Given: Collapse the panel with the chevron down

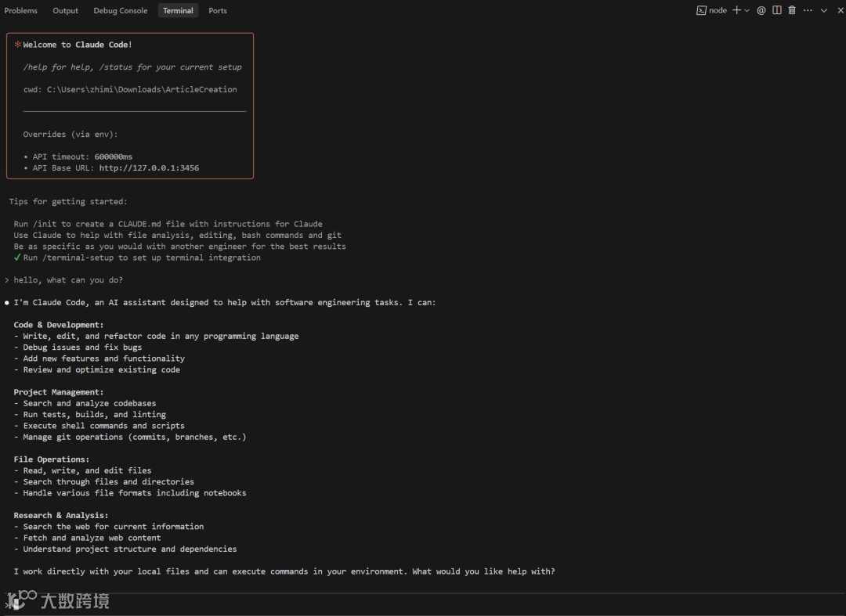Looking at the screenshot, I should tap(824, 10).
